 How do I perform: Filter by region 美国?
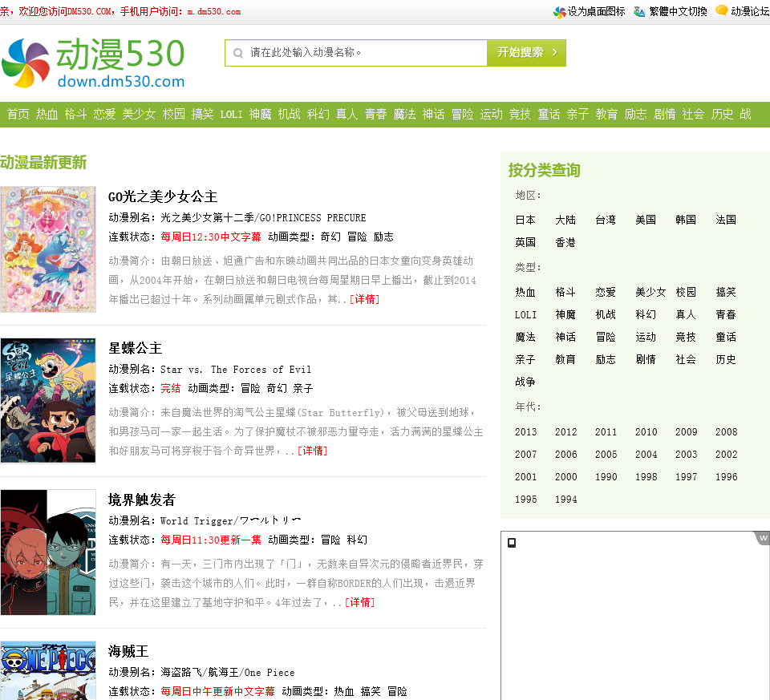(646, 220)
